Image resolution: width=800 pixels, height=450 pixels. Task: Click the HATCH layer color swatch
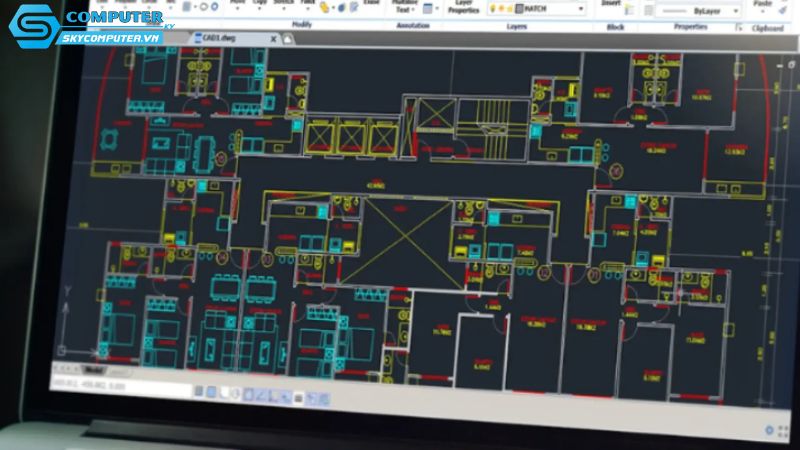click(x=519, y=9)
